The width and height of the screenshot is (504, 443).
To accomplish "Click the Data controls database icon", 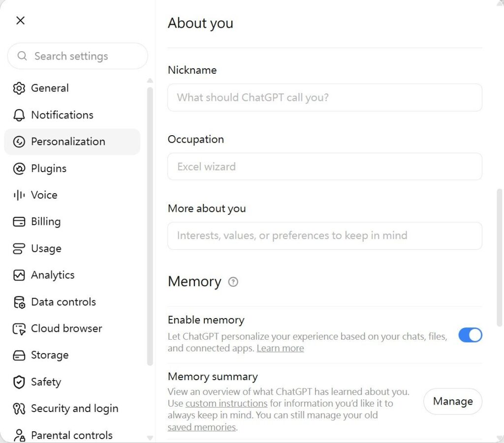I will [19, 302].
